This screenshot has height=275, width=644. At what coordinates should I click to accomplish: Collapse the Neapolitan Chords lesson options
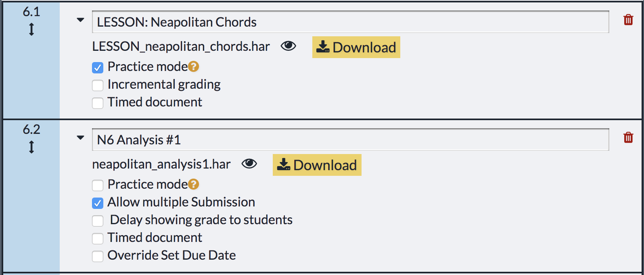81,20
